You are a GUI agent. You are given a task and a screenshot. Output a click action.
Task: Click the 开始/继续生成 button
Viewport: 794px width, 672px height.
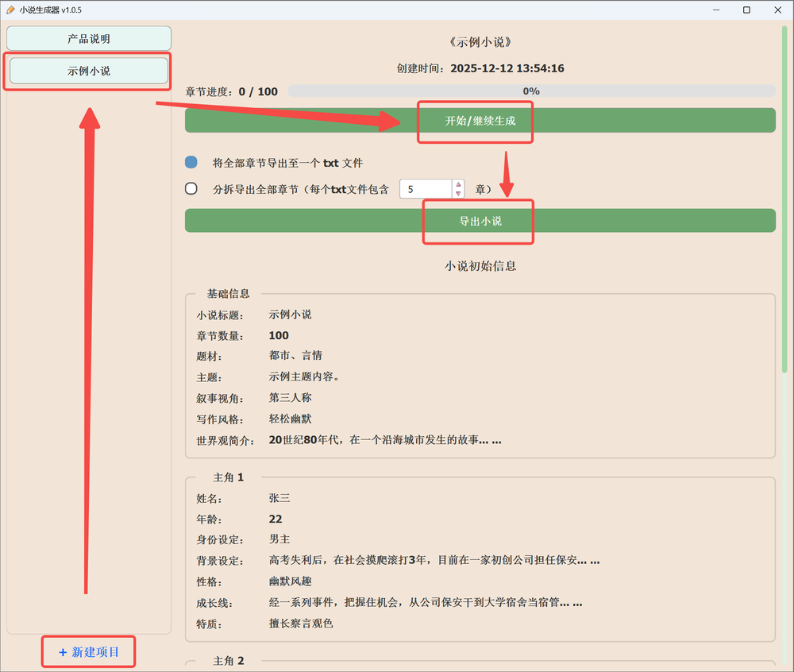480,121
